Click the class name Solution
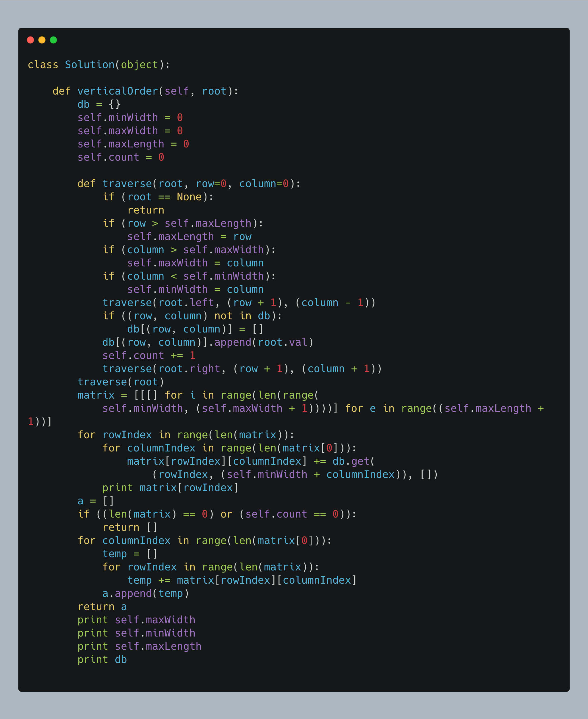This screenshot has height=719, width=588. 90,65
